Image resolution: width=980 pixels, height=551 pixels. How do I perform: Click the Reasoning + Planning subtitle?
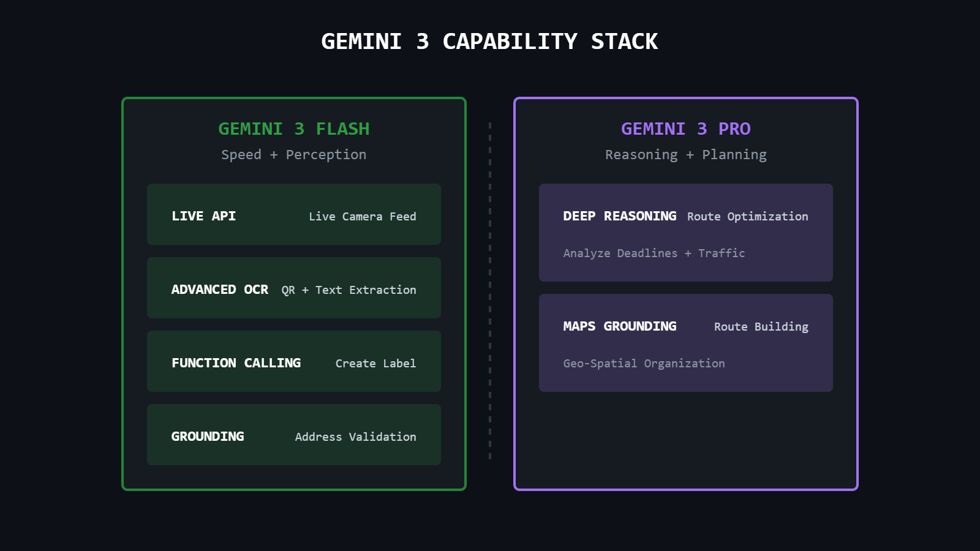(686, 155)
